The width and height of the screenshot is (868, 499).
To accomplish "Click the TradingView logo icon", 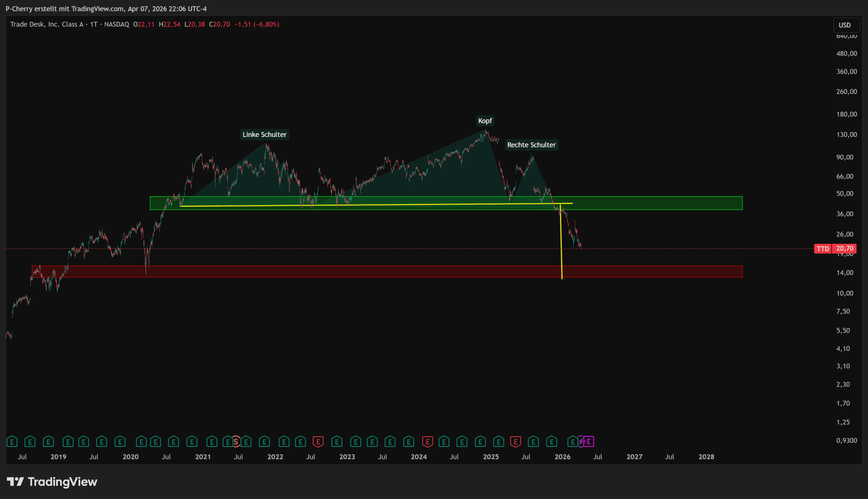I will [15, 481].
